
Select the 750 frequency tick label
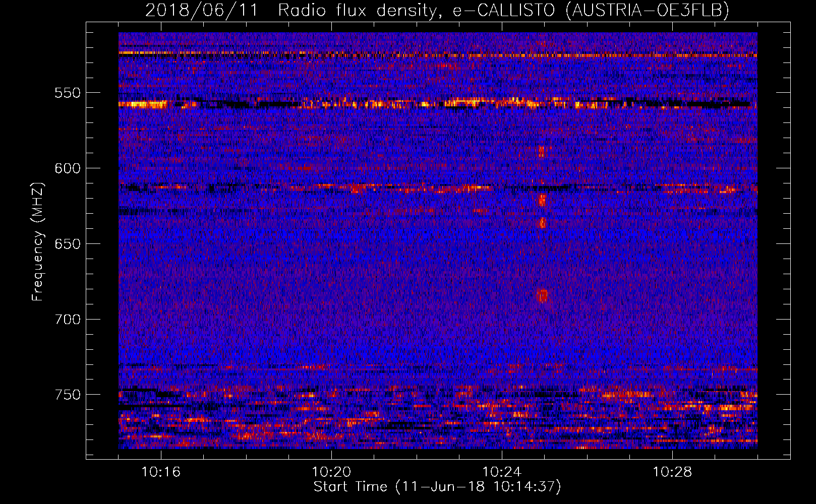click(x=68, y=395)
